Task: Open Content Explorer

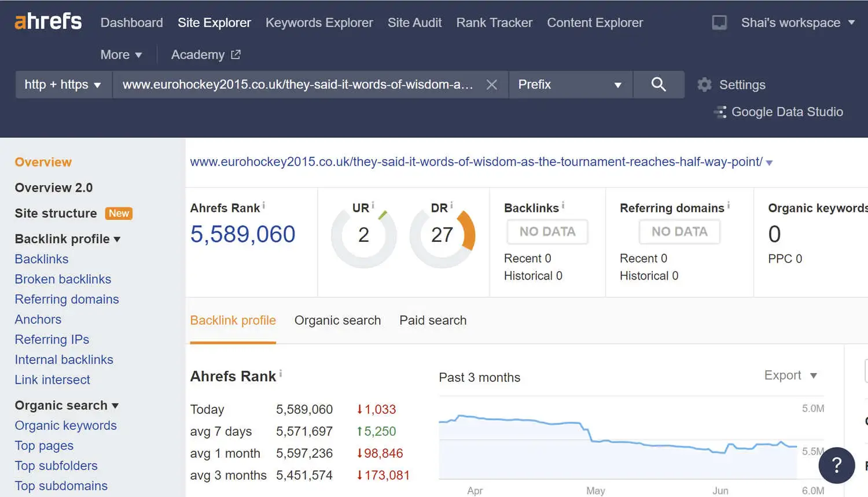Action: (595, 23)
